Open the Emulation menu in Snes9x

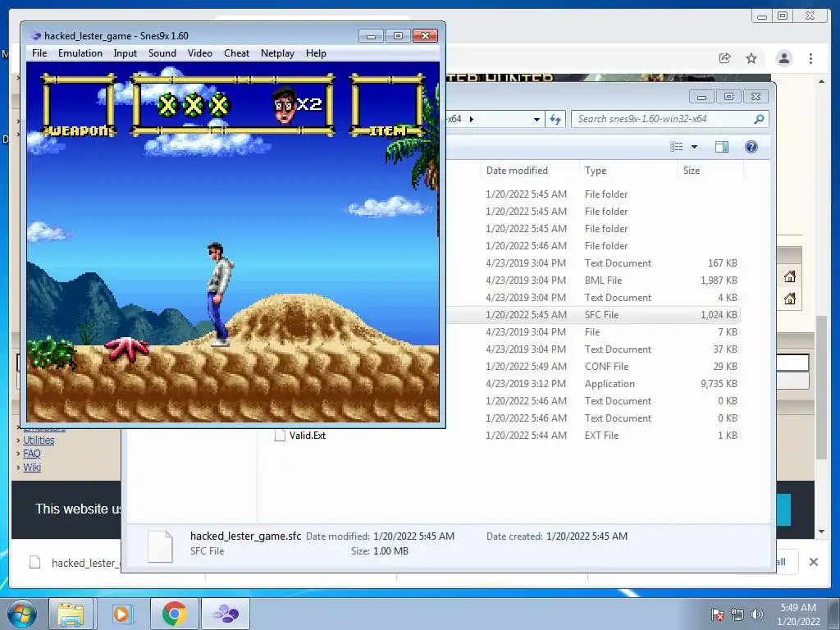click(80, 53)
